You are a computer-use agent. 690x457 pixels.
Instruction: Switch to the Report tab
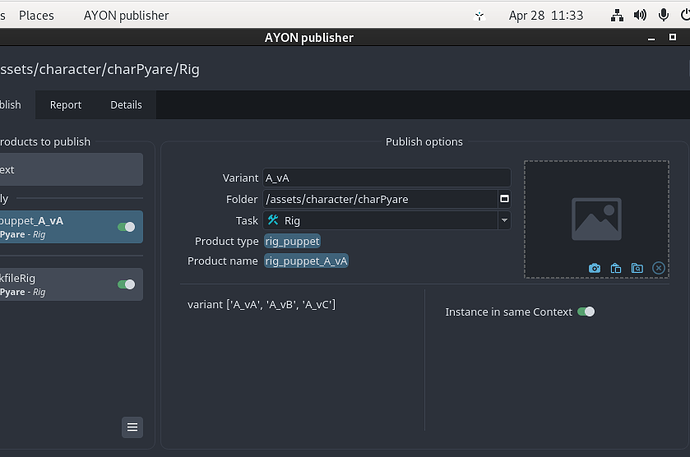click(66, 105)
